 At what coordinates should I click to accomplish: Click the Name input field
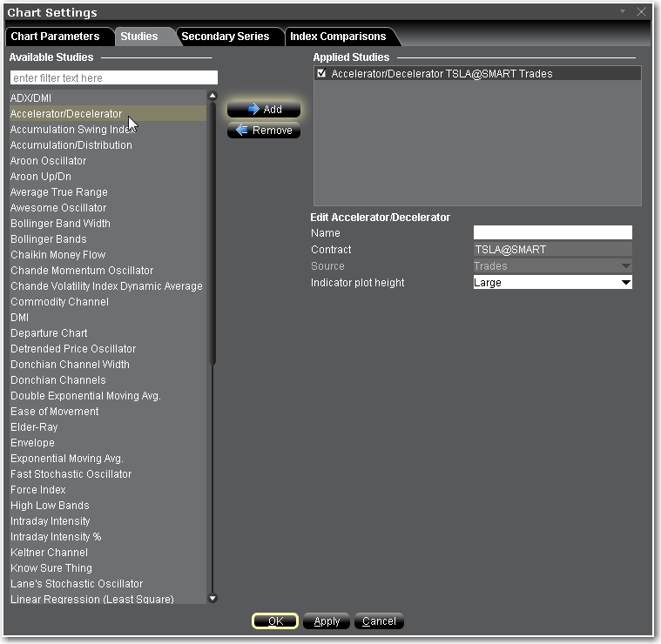click(552, 232)
